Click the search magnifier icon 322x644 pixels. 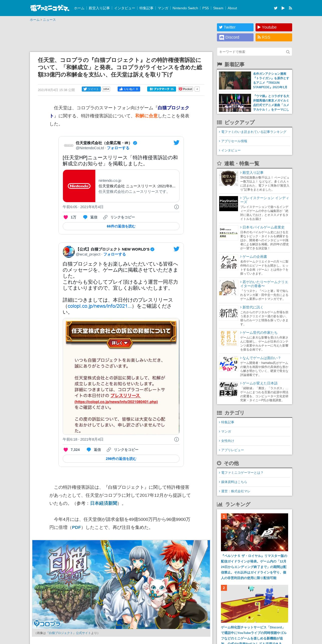288,52
